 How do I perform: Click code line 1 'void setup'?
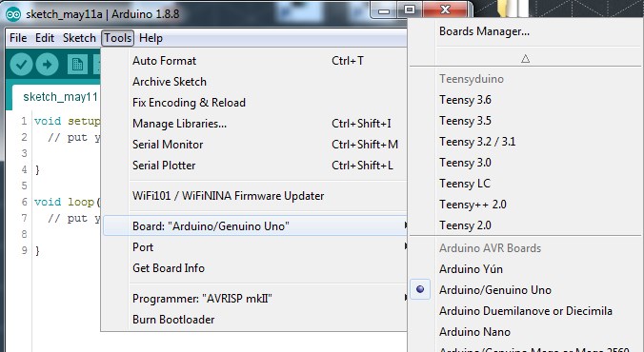point(67,121)
